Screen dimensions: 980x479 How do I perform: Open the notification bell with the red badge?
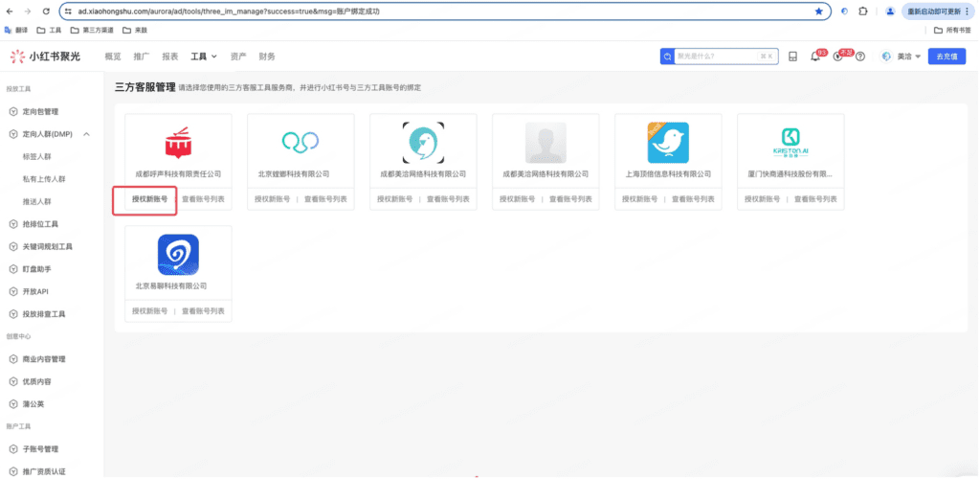(815, 57)
